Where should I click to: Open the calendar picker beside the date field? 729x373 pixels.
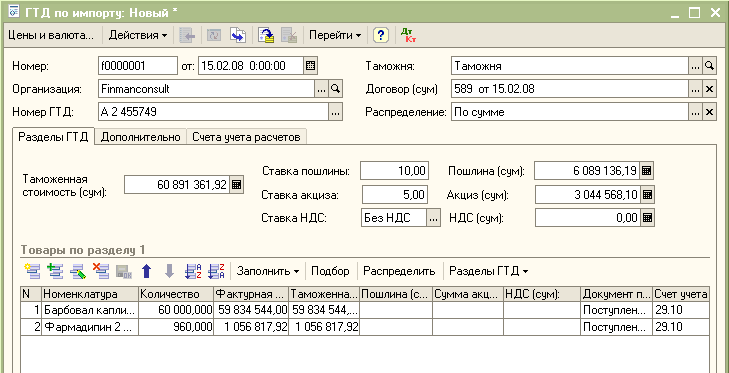[311, 66]
